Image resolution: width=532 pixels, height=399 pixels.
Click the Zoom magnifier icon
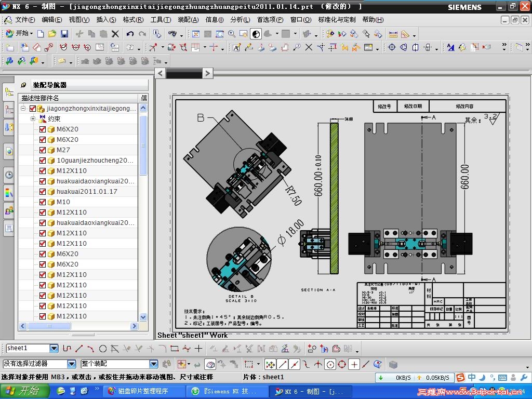(x=231, y=34)
